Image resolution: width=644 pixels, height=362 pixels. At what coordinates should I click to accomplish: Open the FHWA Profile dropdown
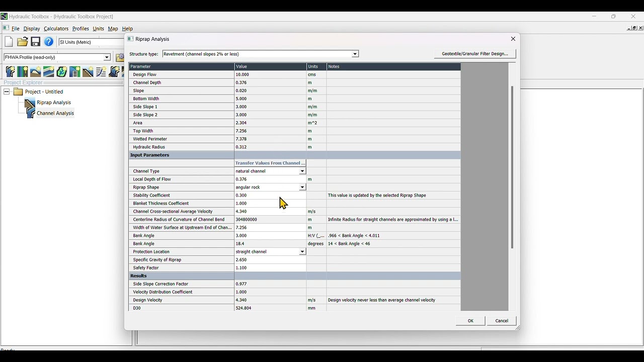coord(107,57)
